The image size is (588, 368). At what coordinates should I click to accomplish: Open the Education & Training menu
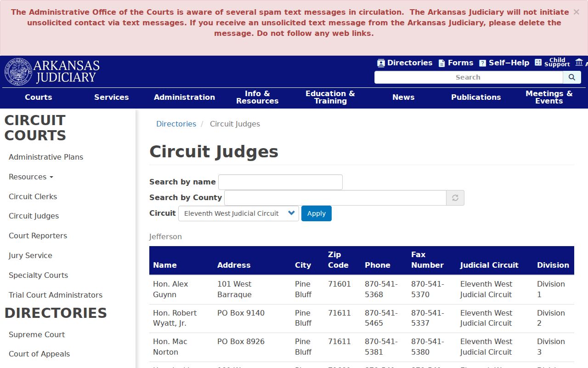(330, 98)
